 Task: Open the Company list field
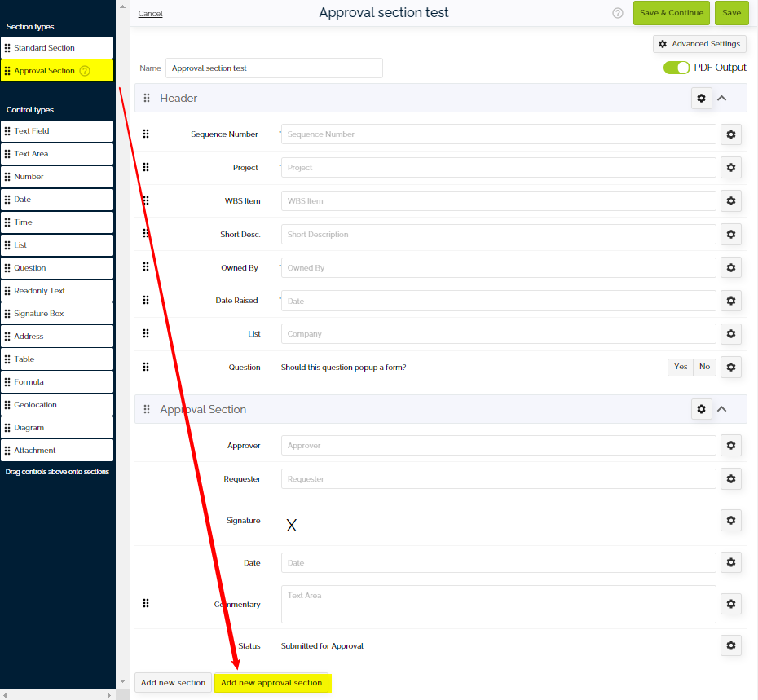point(498,333)
